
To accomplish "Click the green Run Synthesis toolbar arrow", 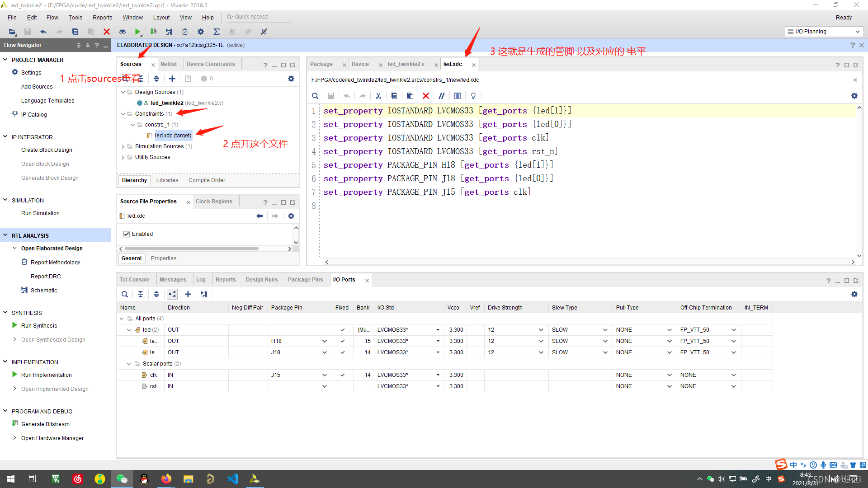I will point(137,32).
